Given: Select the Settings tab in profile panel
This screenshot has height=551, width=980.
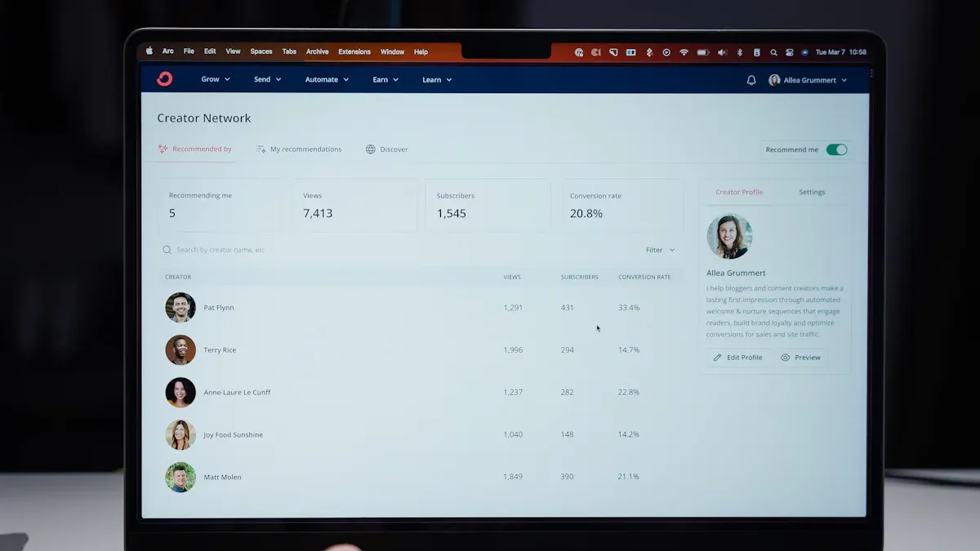Looking at the screenshot, I should pyautogui.click(x=812, y=193).
